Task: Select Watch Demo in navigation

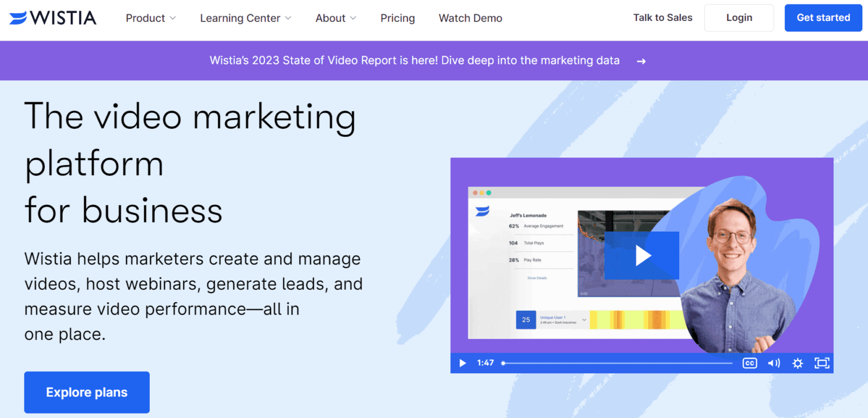Action: click(470, 18)
